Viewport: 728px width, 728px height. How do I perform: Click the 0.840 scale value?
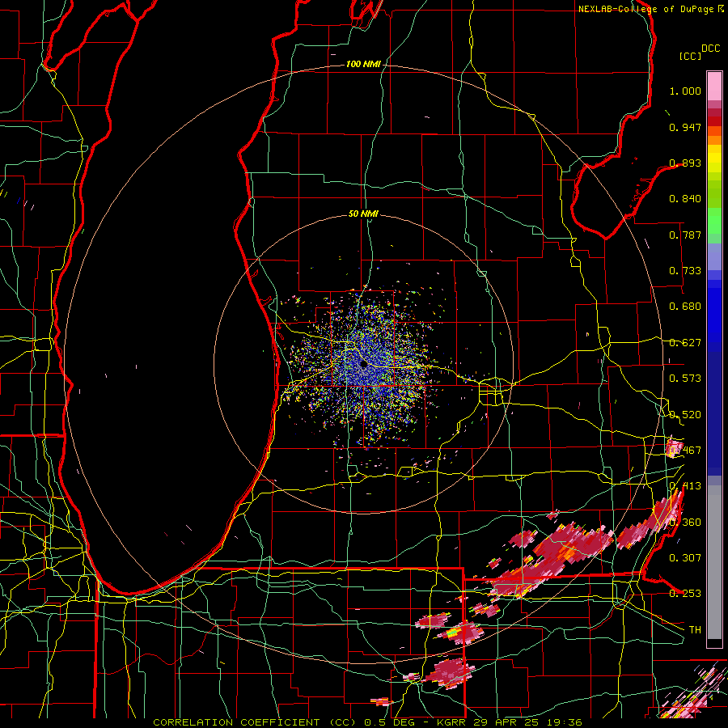click(685, 199)
